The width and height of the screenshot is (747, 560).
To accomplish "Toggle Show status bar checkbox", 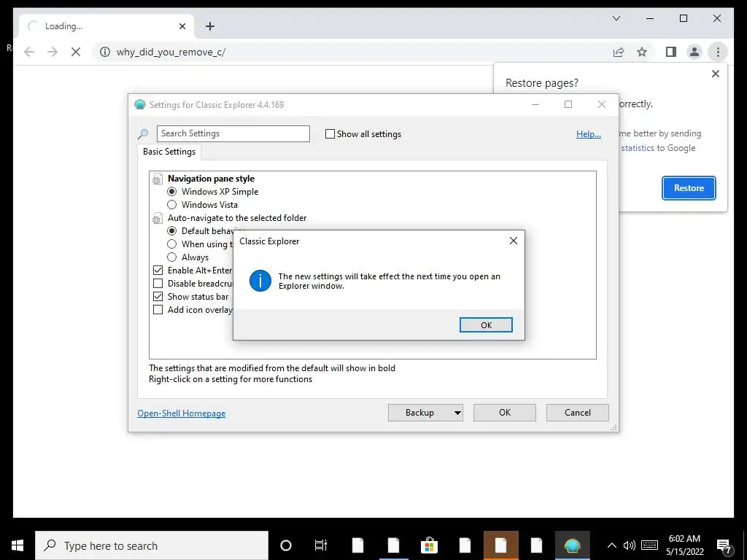I will (x=158, y=296).
